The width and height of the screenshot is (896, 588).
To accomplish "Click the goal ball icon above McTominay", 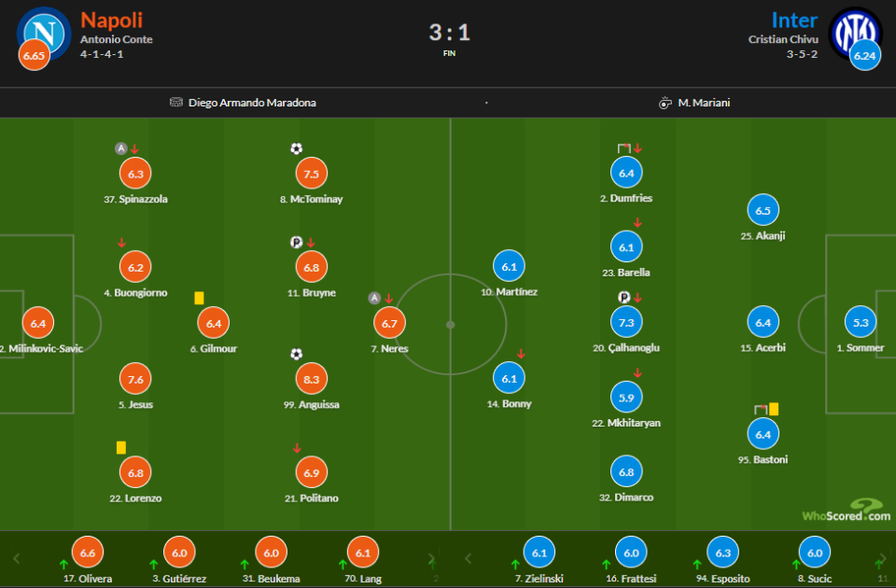I will [x=297, y=148].
